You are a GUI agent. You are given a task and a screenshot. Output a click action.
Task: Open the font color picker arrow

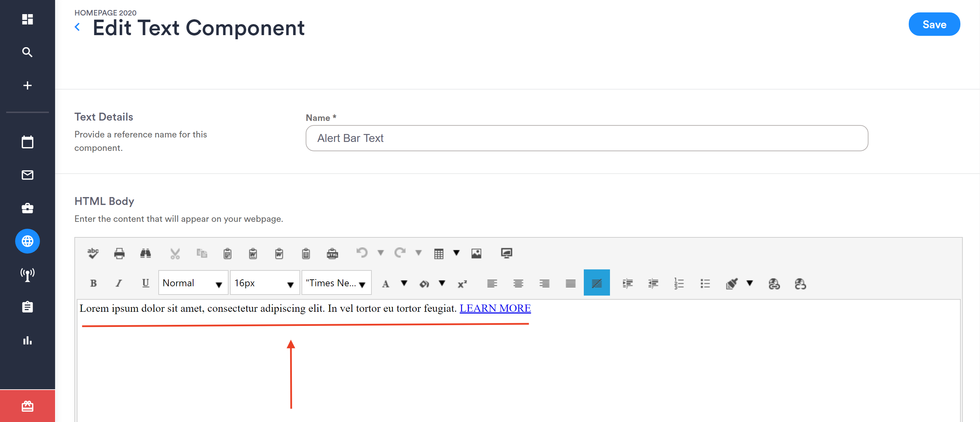click(x=404, y=283)
